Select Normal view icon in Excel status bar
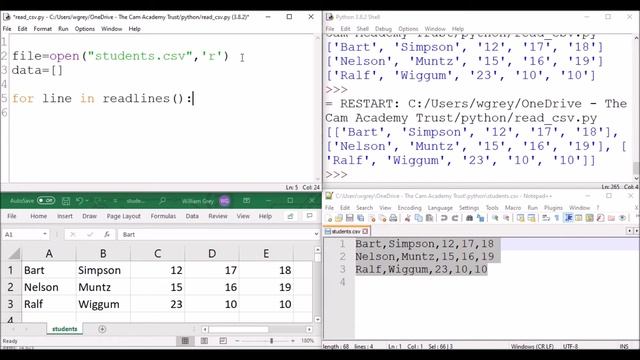Screen dimensions: 640x360 pos(185,340)
